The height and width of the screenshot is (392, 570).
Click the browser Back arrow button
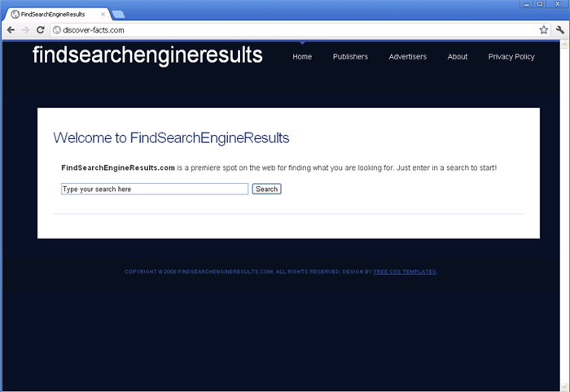click(x=11, y=30)
